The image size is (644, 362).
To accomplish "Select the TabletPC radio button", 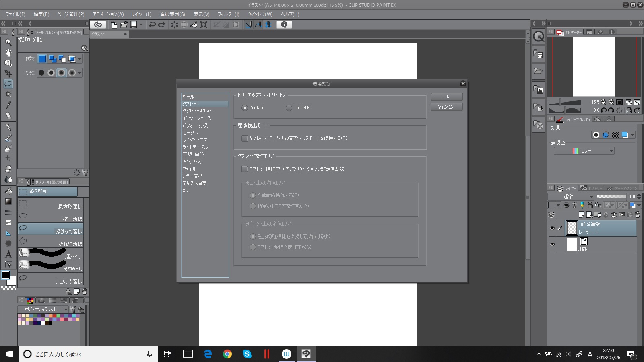I will 289,108.
